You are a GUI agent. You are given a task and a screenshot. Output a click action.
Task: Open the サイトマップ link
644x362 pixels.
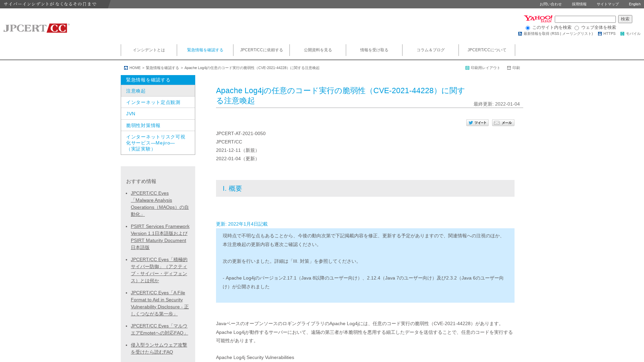608,4
